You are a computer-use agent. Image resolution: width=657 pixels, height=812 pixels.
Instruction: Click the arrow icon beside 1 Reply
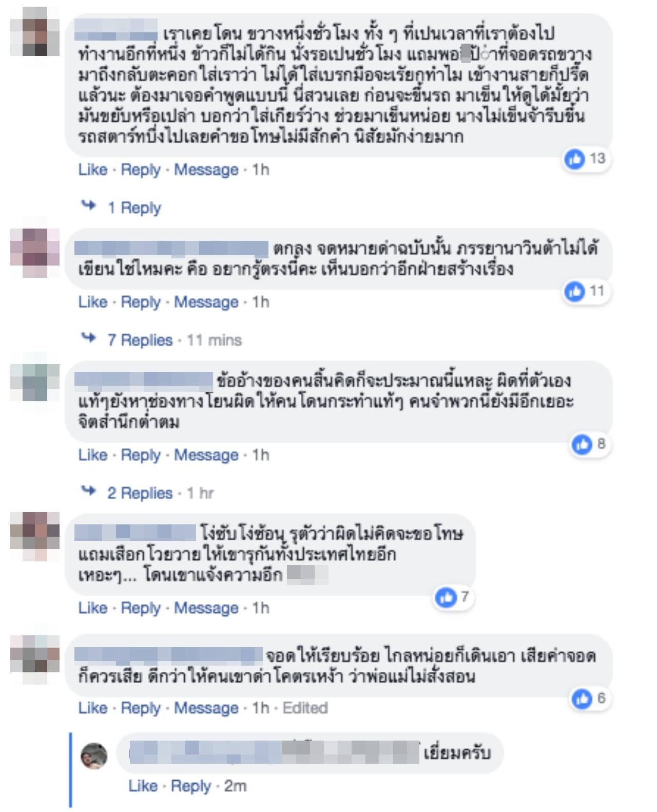[89, 206]
